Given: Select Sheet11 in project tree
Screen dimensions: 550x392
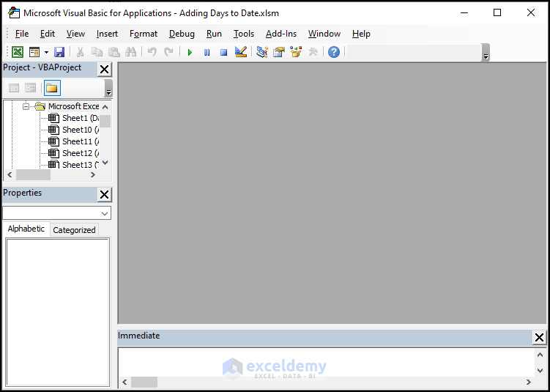Looking at the screenshot, I should (81, 141).
